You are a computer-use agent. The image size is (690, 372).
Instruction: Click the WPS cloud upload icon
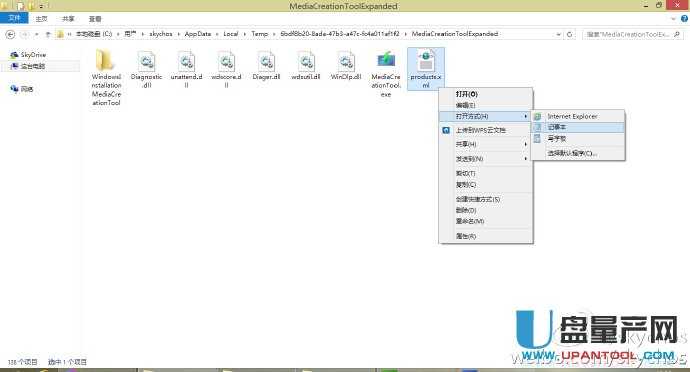point(446,130)
